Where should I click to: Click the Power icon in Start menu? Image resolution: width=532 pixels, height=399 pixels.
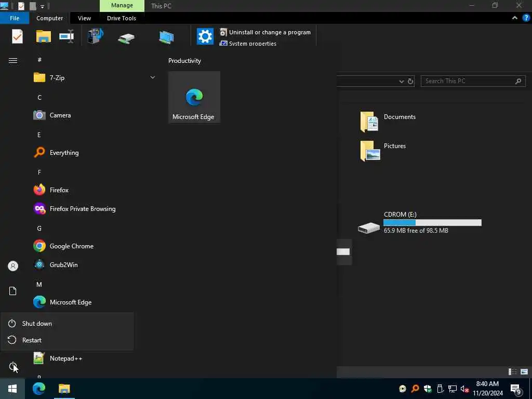pos(12,366)
